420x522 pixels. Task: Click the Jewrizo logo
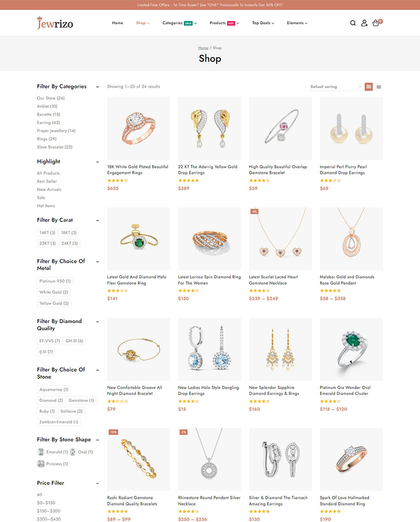pyautogui.click(x=55, y=23)
